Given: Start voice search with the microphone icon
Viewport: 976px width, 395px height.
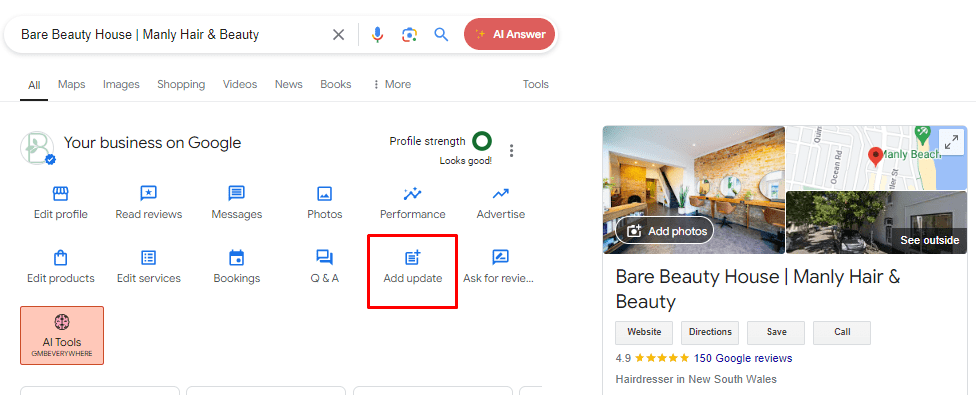Looking at the screenshot, I should [377, 35].
